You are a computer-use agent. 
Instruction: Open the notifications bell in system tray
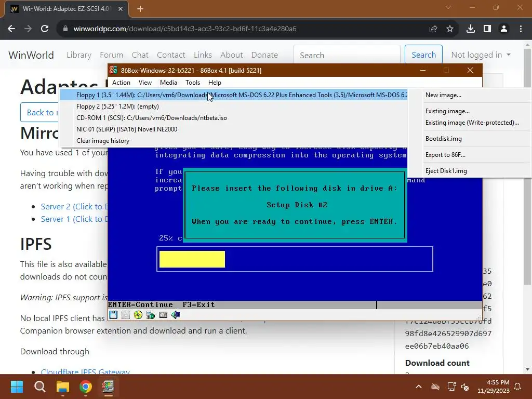tap(518, 387)
